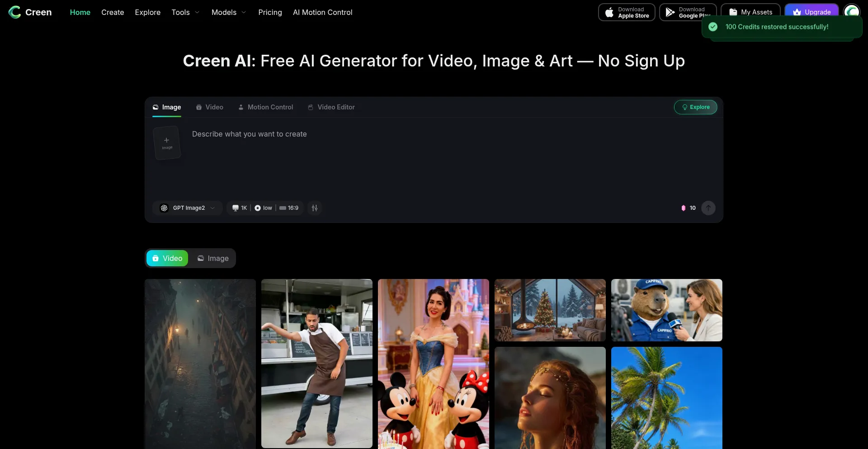Screen dimensions: 868x449
Task: Open the woman with closed eyes thumbnail
Action: coord(550,398)
